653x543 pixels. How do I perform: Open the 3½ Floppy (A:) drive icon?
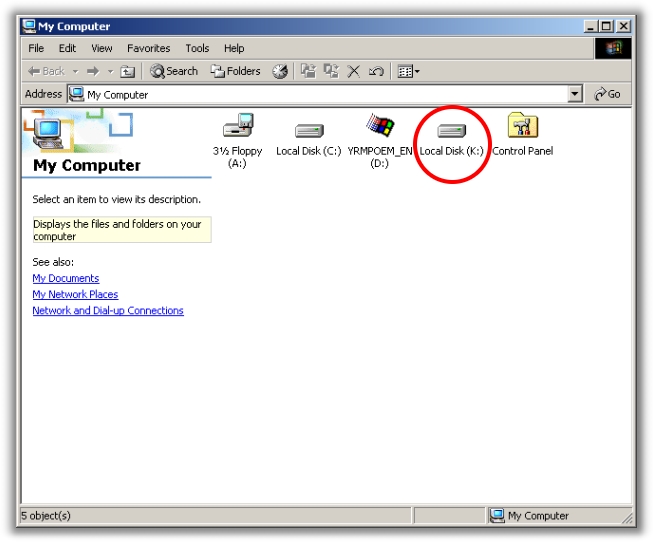pos(238,125)
